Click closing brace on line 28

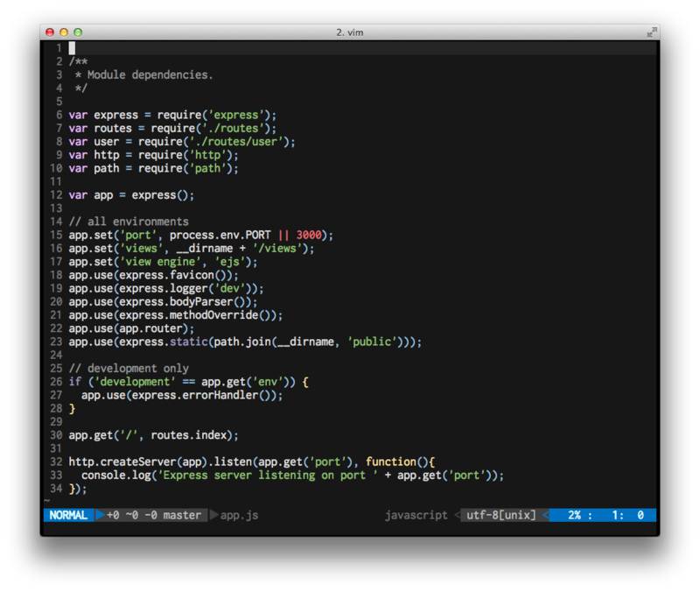(x=72, y=409)
